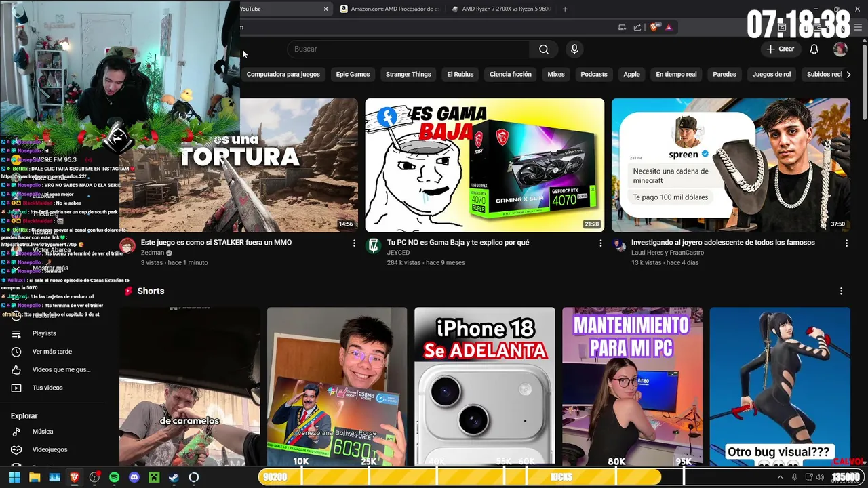
Task: Open Venezolana Bolivar Force short
Action: tap(337, 387)
